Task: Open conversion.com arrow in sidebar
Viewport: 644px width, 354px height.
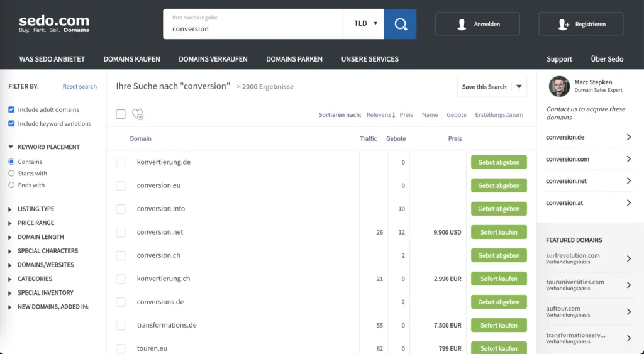Action: coord(629,159)
